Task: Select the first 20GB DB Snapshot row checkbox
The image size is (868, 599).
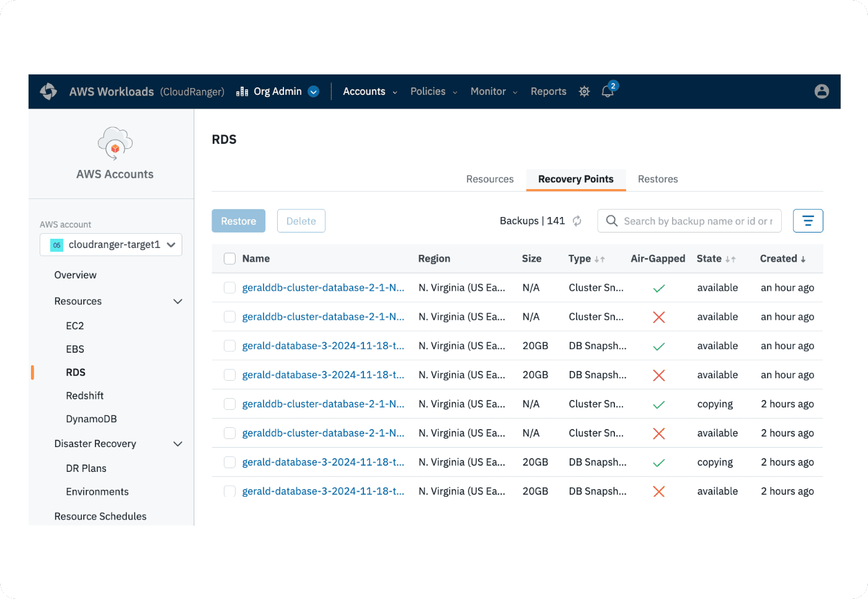Action: (x=229, y=346)
